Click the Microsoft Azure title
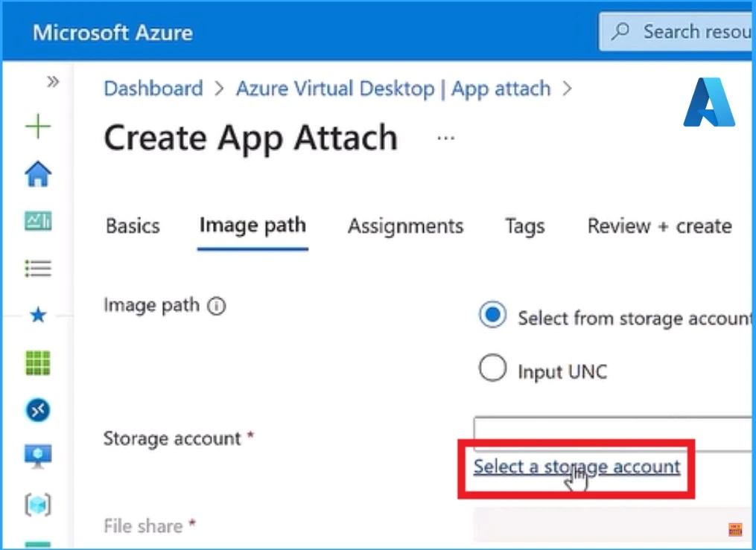756x550 pixels. coord(112,33)
